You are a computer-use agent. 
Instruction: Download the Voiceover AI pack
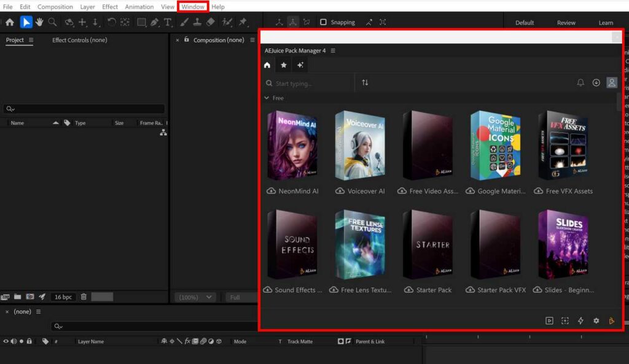[x=340, y=191]
